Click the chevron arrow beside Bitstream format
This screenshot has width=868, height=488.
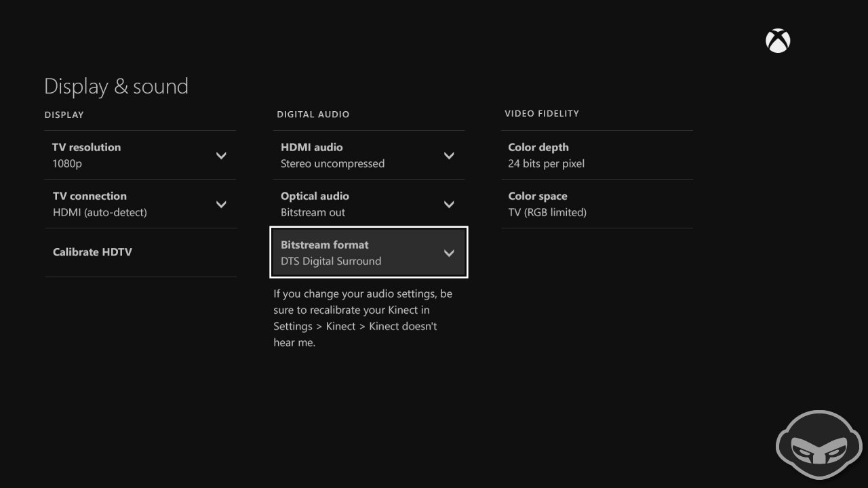449,253
